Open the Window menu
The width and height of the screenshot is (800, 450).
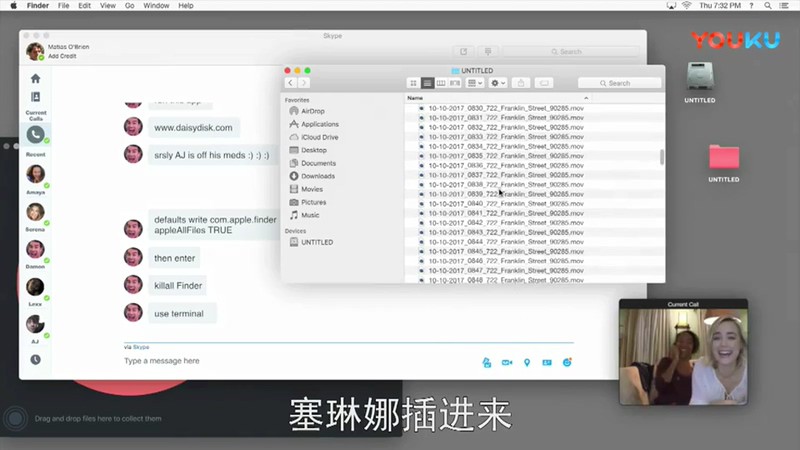click(156, 6)
